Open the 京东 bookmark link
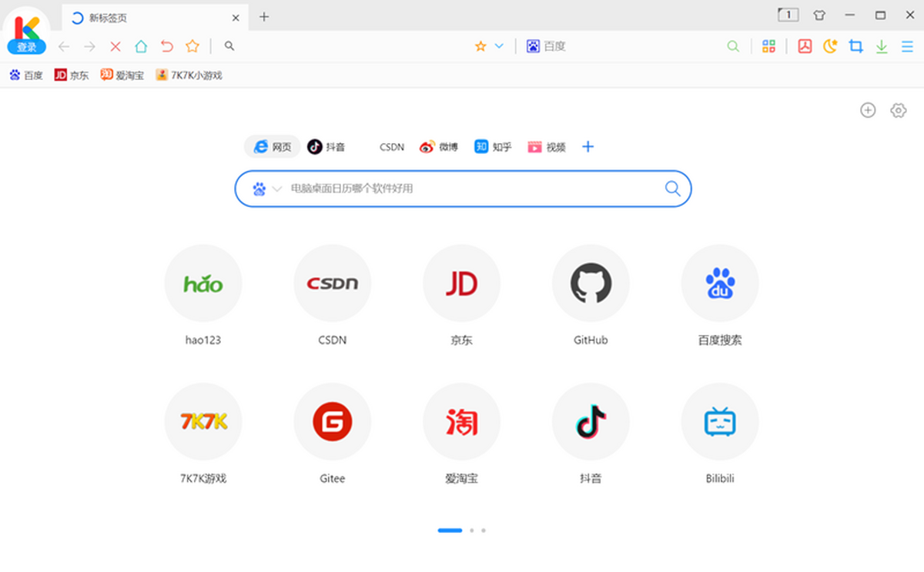 (x=72, y=75)
